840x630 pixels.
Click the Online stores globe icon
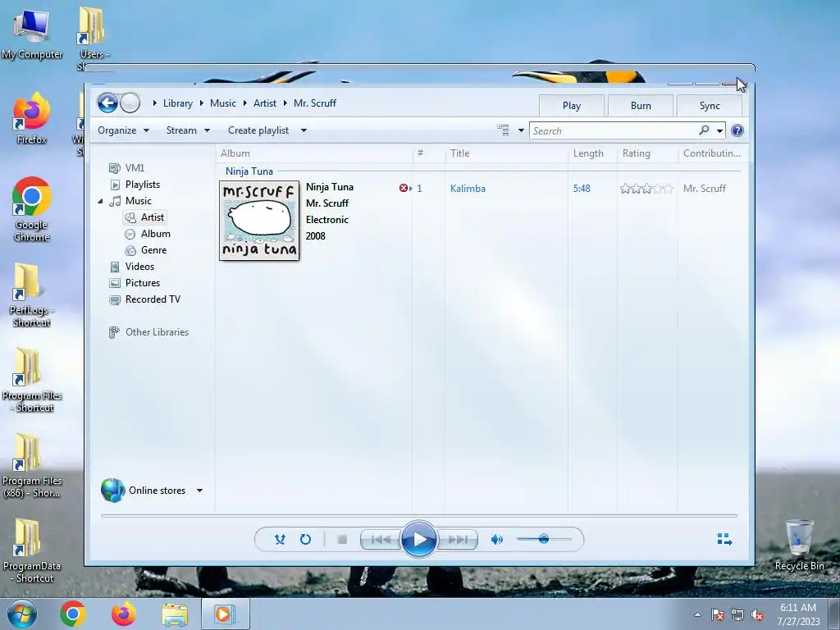(x=113, y=491)
